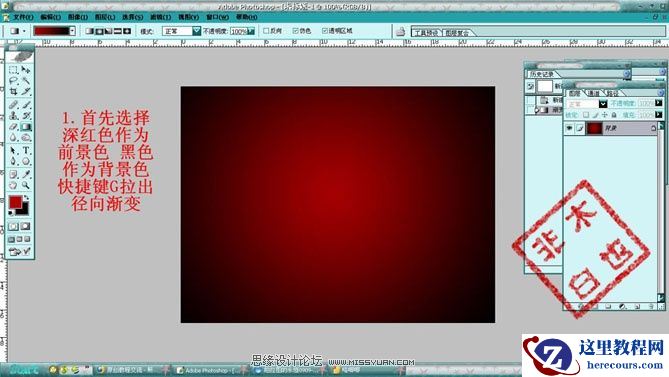The image size is (669, 377).
Task: Open the Layers panel fill arrow
Action: pyautogui.click(x=659, y=115)
